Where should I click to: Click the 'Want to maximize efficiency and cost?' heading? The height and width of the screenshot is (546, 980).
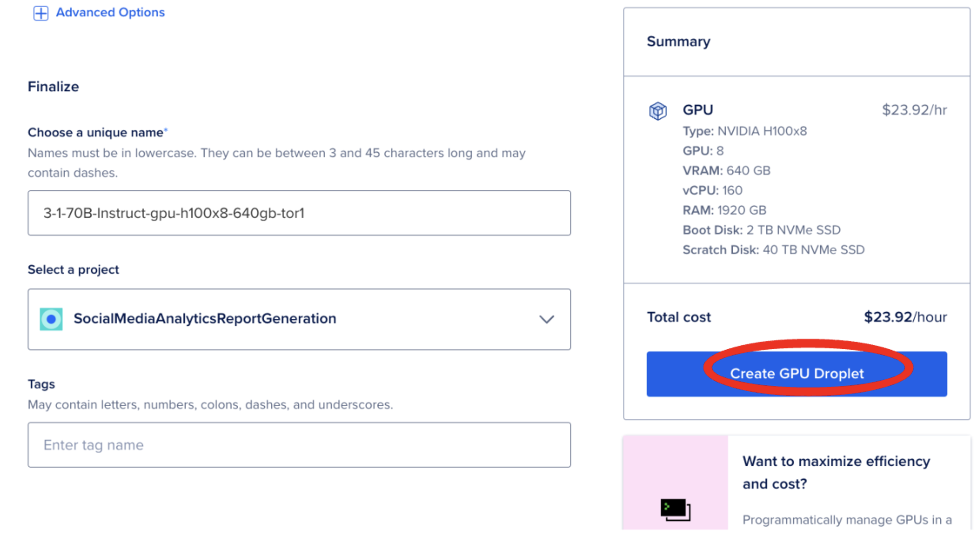pyautogui.click(x=836, y=472)
